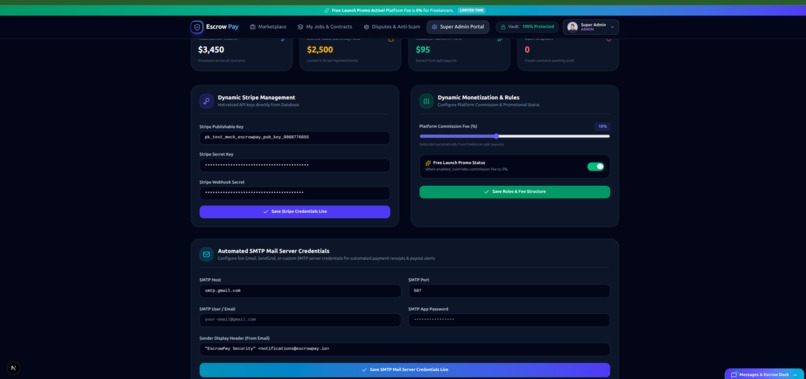Click the Next.js N badge icon

pos(13,368)
